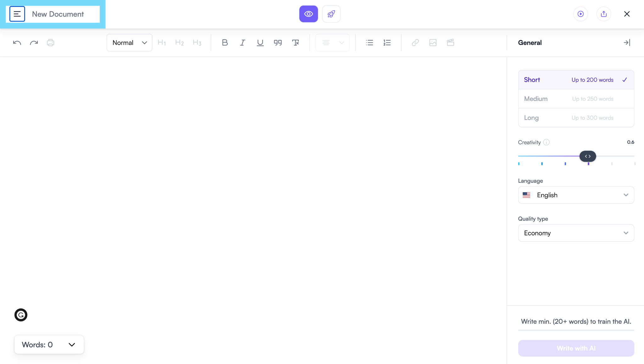Select Long length up to 300 words
644x364 pixels.
pos(576,118)
